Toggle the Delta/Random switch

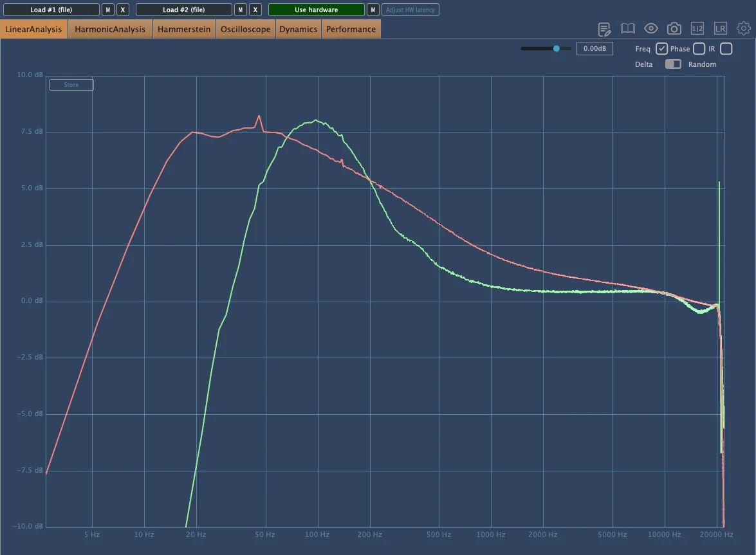[x=673, y=64]
